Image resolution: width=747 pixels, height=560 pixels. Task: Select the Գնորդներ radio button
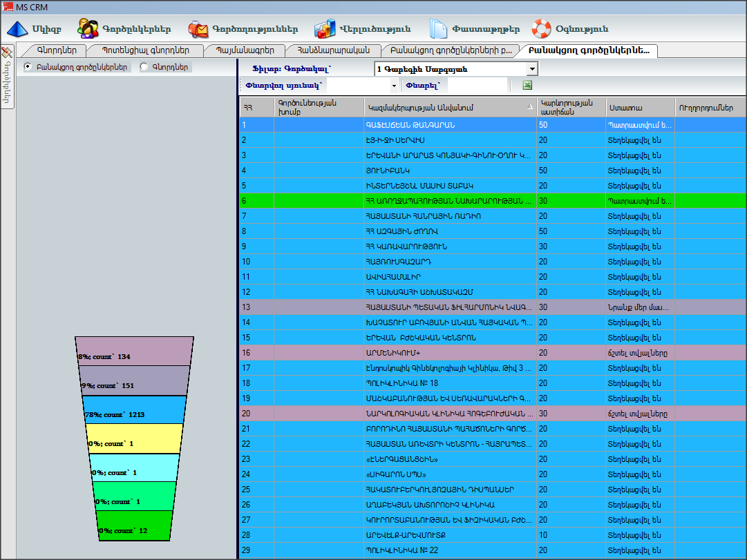144,67
